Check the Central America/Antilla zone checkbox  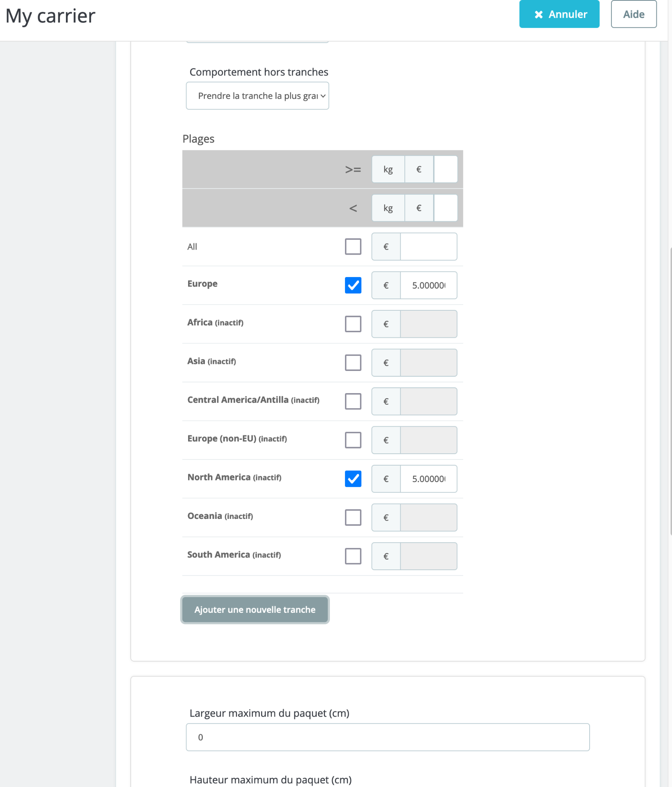coord(353,401)
